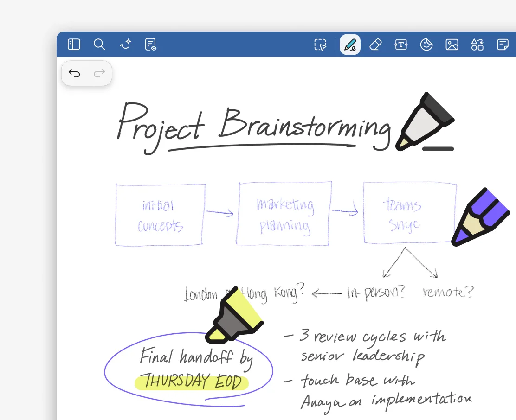Click the highlighted 'THURSDAY EOD' text
The image size is (516, 420).
pyautogui.click(x=192, y=382)
